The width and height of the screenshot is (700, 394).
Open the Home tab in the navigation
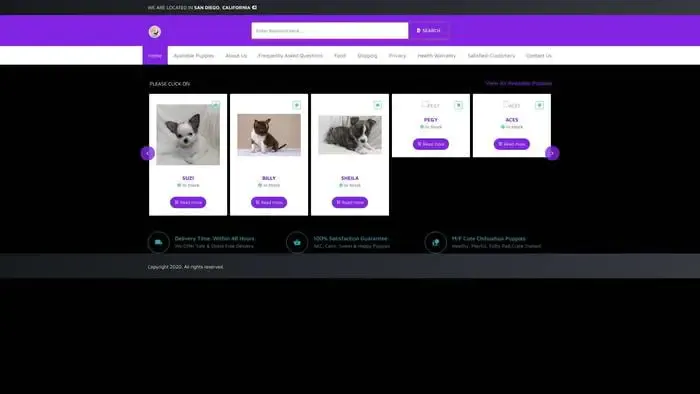(155, 56)
